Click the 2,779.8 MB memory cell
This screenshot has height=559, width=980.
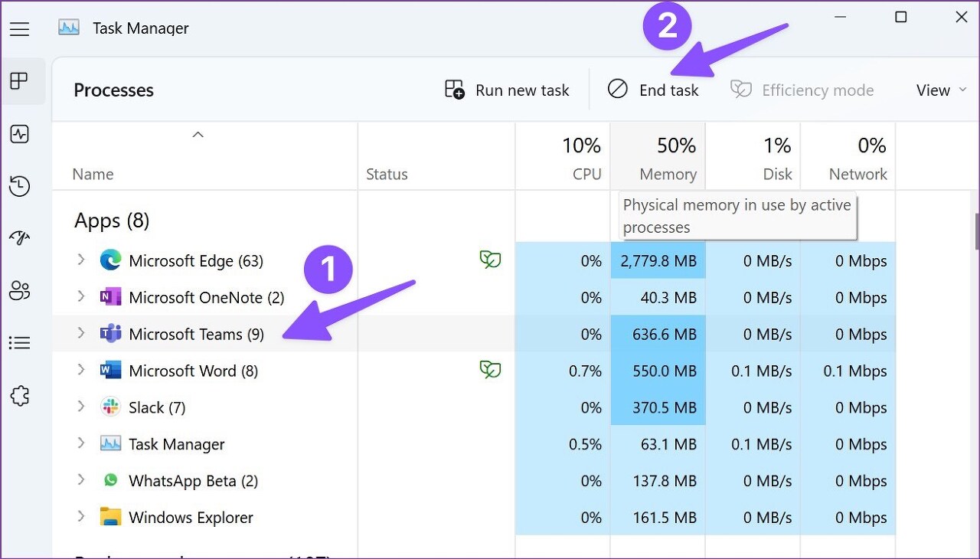(x=658, y=260)
